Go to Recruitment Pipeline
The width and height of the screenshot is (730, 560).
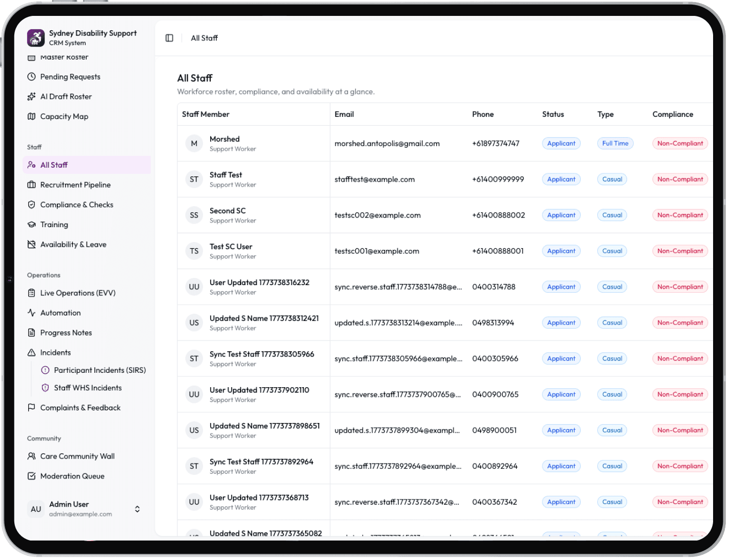click(x=87, y=185)
